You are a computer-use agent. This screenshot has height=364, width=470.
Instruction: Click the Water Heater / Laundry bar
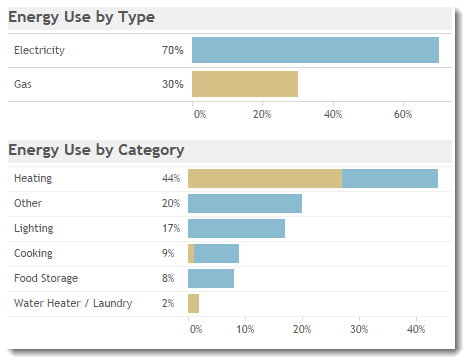click(194, 303)
